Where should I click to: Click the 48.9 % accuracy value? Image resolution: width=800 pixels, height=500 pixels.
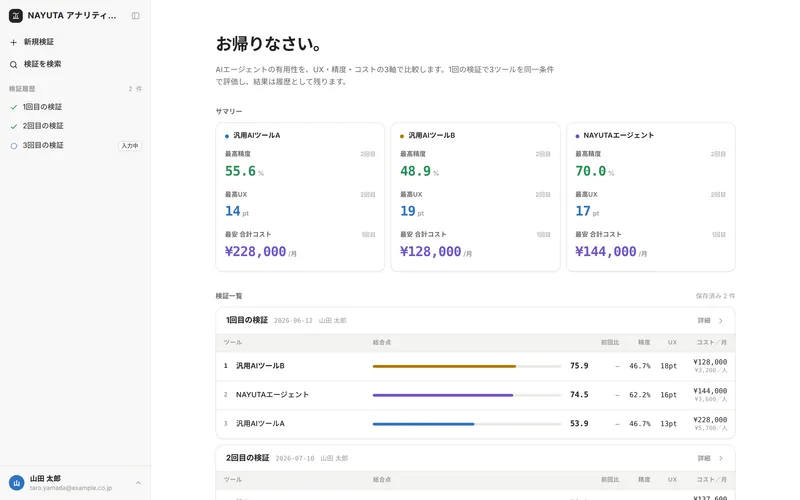[419, 171]
